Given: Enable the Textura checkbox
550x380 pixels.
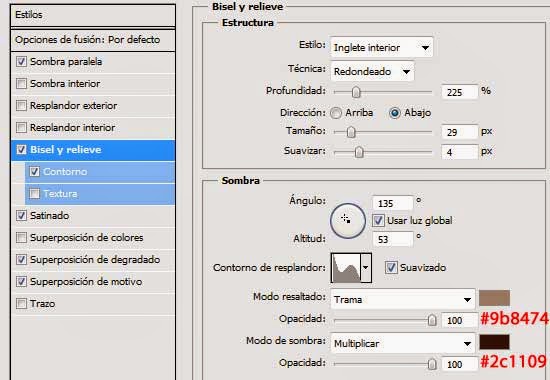Looking at the screenshot, I should coord(34,193).
